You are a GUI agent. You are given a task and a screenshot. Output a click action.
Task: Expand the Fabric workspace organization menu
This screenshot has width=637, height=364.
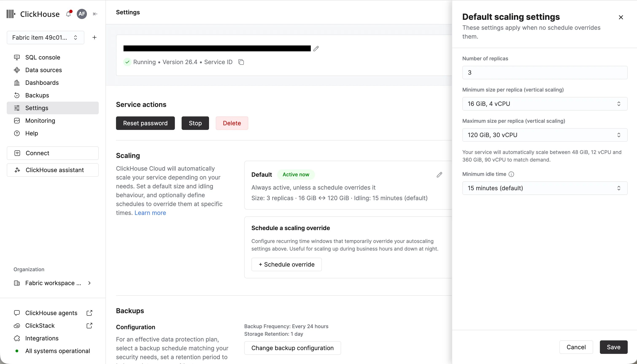pyautogui.click(x=53, y=283)
